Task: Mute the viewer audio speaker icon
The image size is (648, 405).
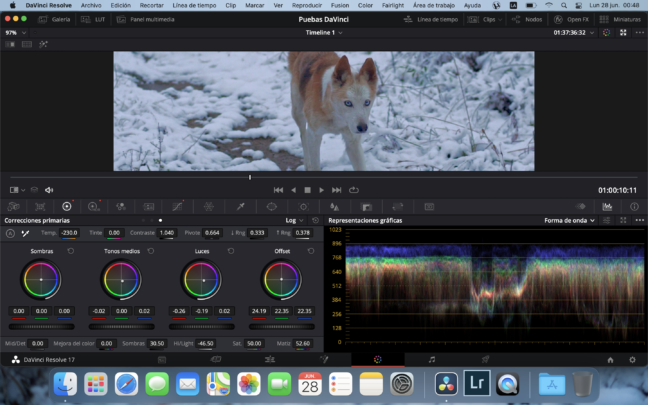Action: [49, 189]
